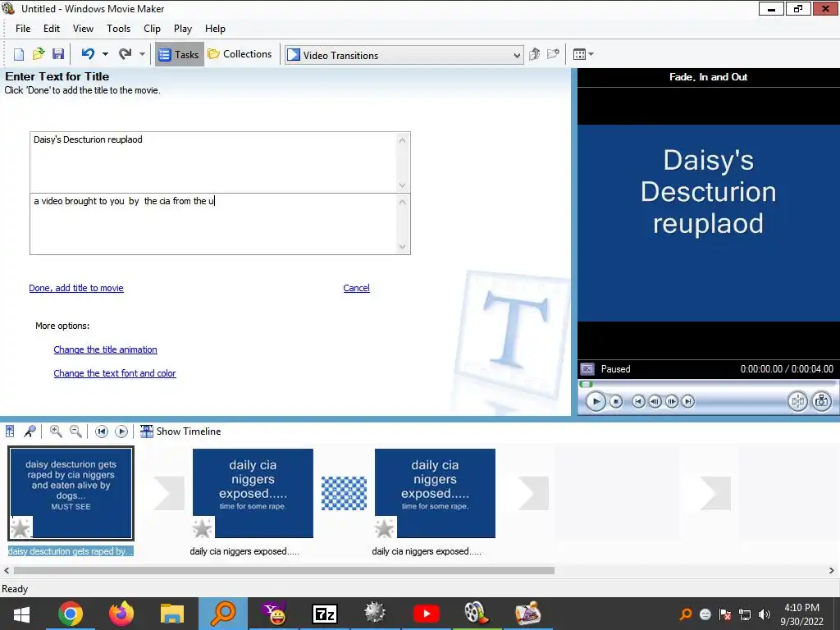
Task: Click video effect star on second clip
Action: point(203,527)
